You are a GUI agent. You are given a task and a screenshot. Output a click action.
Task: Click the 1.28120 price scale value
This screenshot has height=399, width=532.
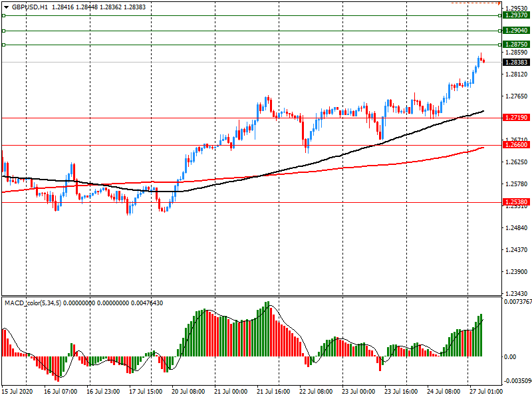pyautogui.click(x=517, y=74)
